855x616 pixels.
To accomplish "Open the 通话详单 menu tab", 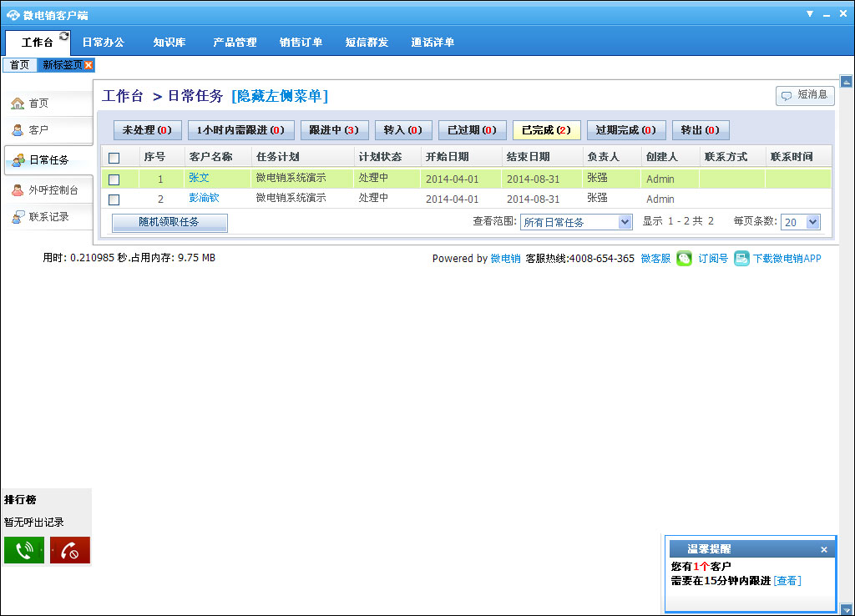I will click(433, 42).
